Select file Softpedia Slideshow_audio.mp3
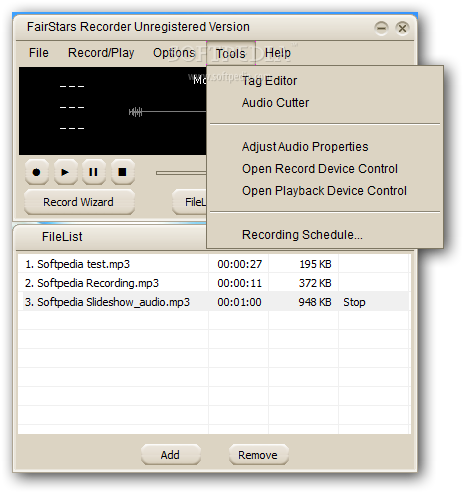This screenshot has width=464, height=493. tap(107, 302)
